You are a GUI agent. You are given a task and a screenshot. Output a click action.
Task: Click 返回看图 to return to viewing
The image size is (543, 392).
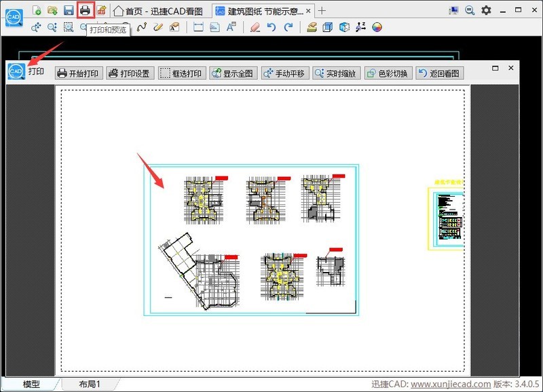coord(439,73)
